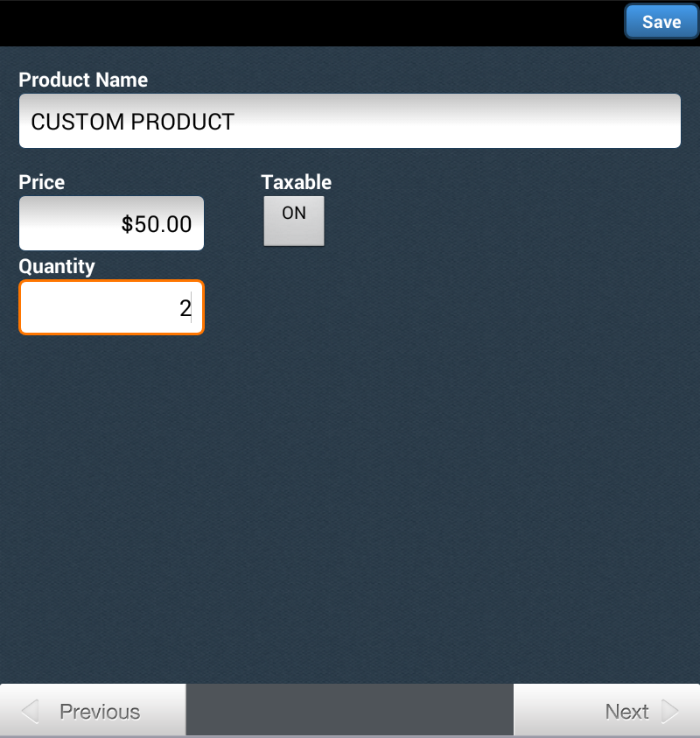Click into the Quantity input field
This screenshot has height=738, width=700.
[111, 307]
